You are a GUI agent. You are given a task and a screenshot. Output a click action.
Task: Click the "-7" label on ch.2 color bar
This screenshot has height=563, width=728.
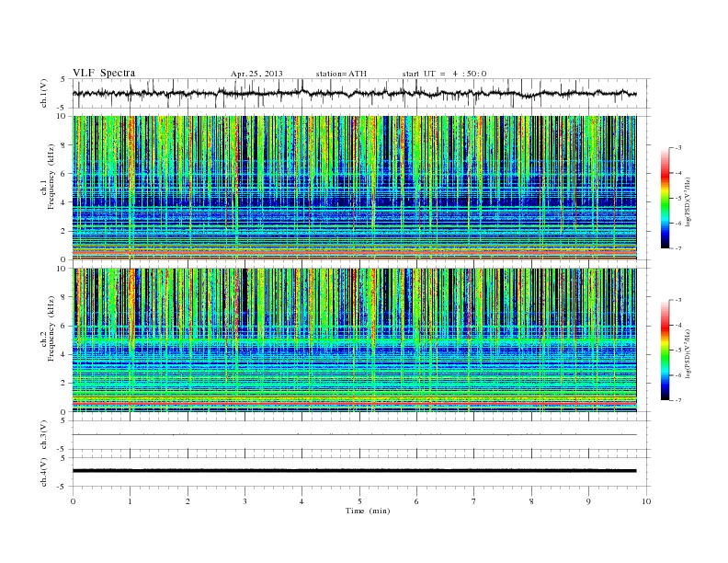[x=678, y=400]
